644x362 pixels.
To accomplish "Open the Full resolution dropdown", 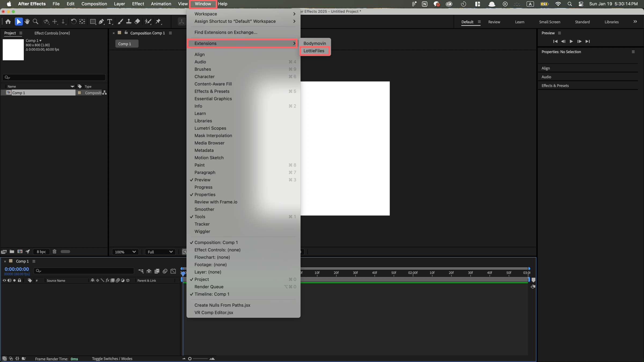I will pos(160,252).
